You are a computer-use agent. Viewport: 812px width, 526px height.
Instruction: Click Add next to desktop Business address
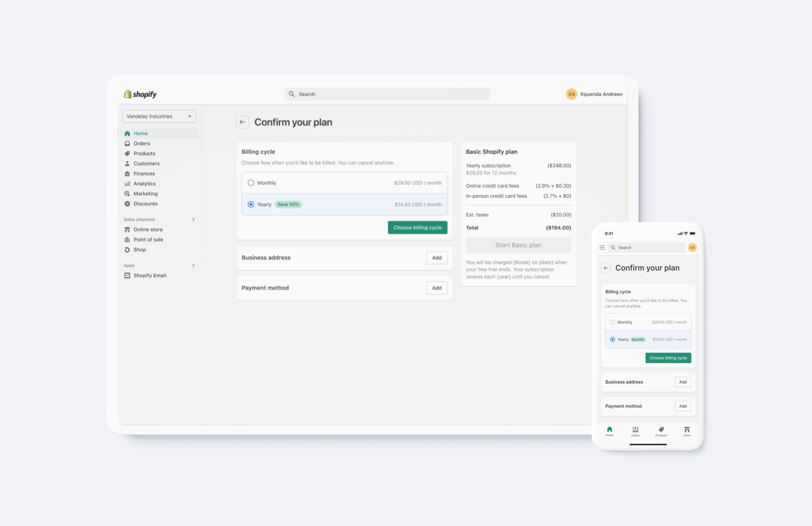tap(437, 258)
